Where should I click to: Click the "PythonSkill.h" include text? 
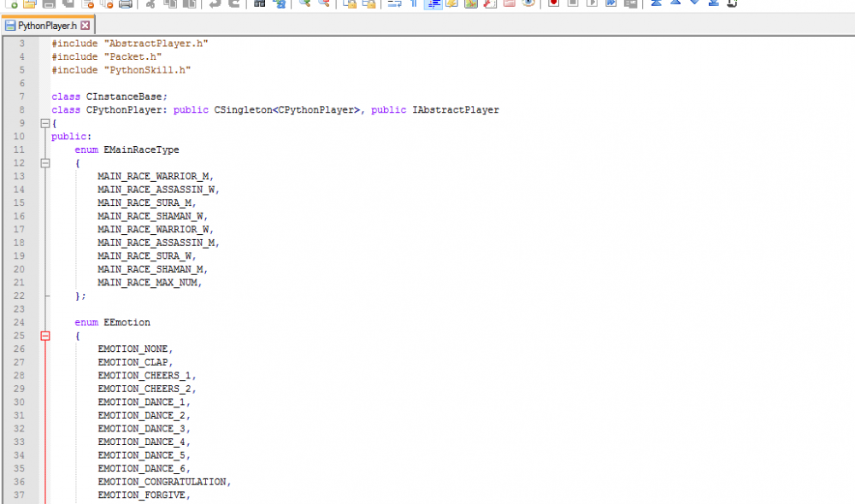click(x=147, y=70)
